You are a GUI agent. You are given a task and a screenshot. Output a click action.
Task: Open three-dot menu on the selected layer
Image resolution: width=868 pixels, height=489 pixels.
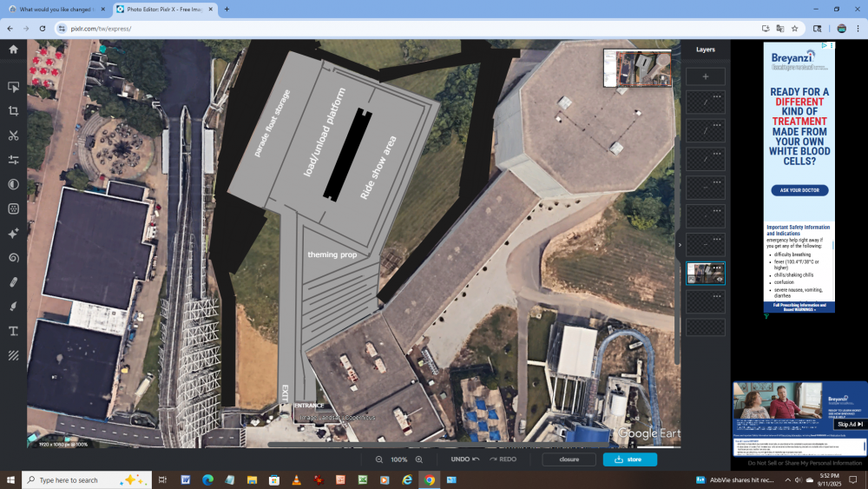[717, 268]
